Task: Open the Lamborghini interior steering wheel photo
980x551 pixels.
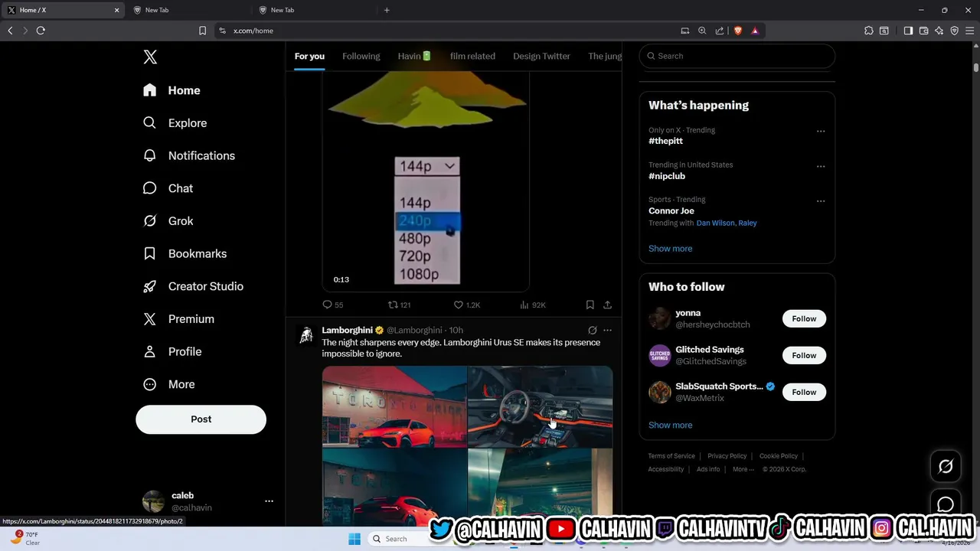Action: [540, 406]
